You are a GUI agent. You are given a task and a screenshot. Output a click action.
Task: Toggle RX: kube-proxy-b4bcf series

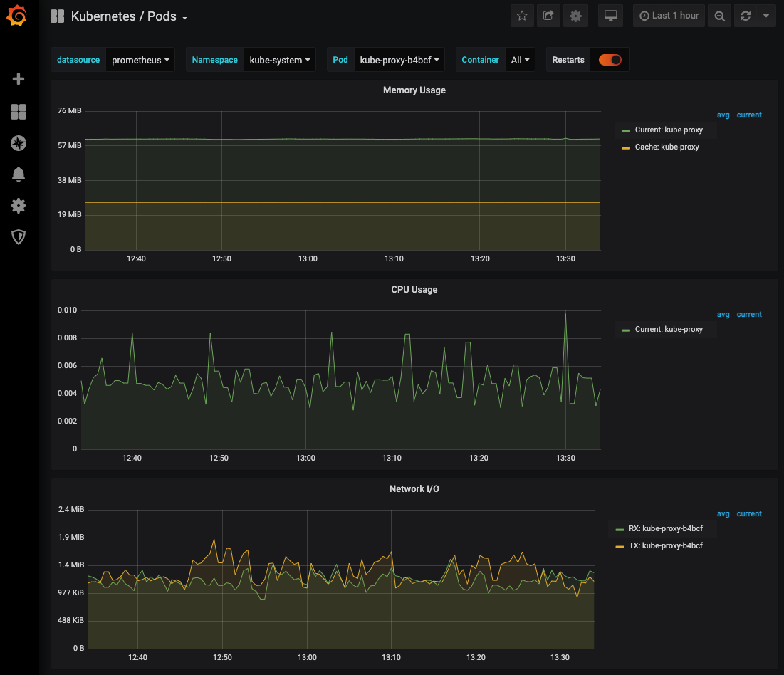tap(666, 529)
